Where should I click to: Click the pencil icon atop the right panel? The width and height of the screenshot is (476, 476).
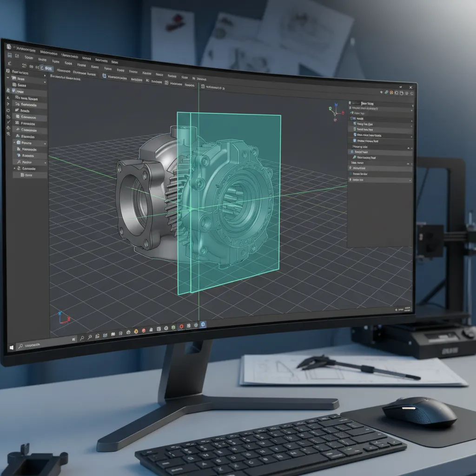tap(386, 92)
